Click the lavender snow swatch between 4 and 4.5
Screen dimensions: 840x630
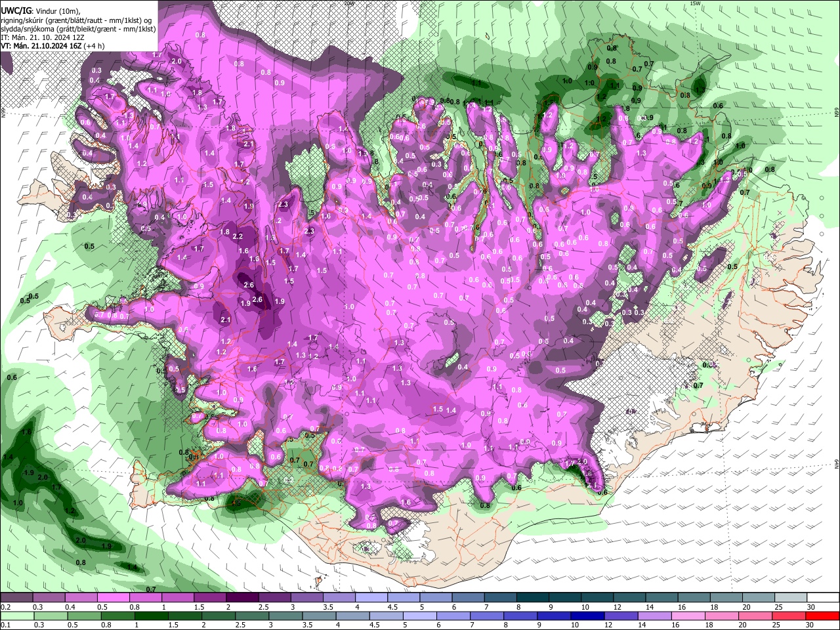(x=371, y=597)
